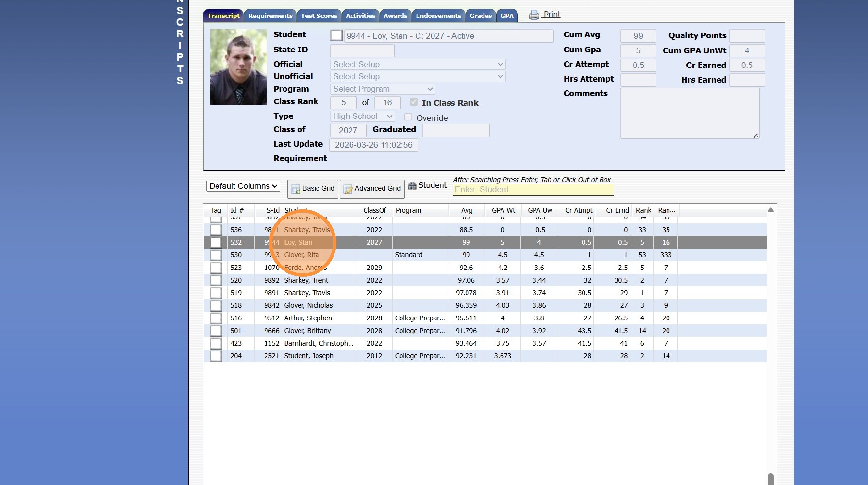
Task: Click the 97.078 average cell
Action: 466,293
